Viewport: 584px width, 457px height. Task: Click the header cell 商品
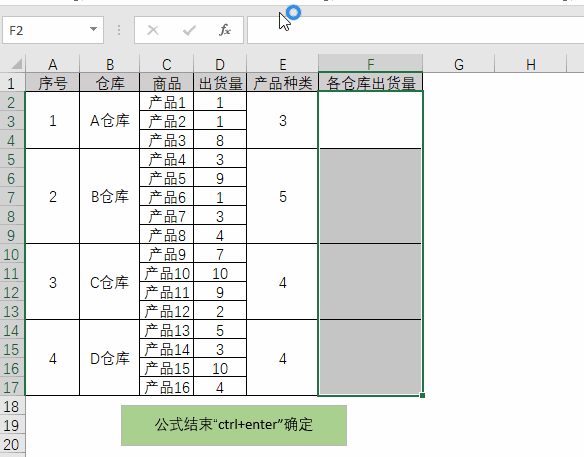166,83
